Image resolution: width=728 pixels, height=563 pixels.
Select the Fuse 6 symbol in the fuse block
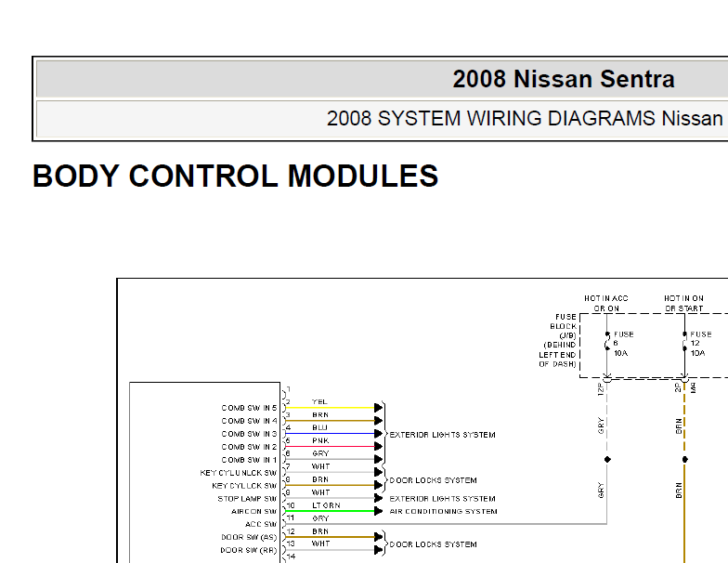tap(607, 342)
